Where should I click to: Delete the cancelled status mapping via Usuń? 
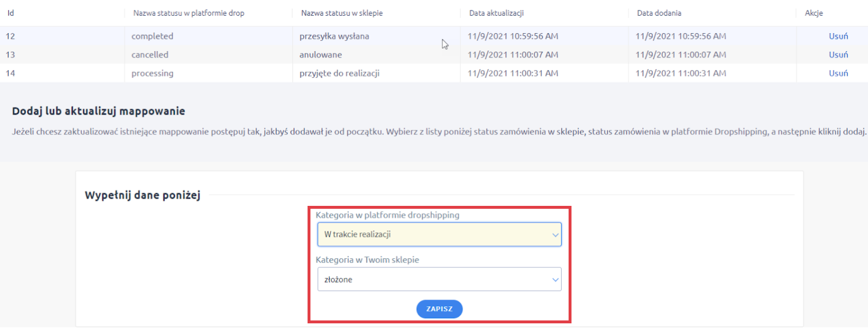(838, 55)
